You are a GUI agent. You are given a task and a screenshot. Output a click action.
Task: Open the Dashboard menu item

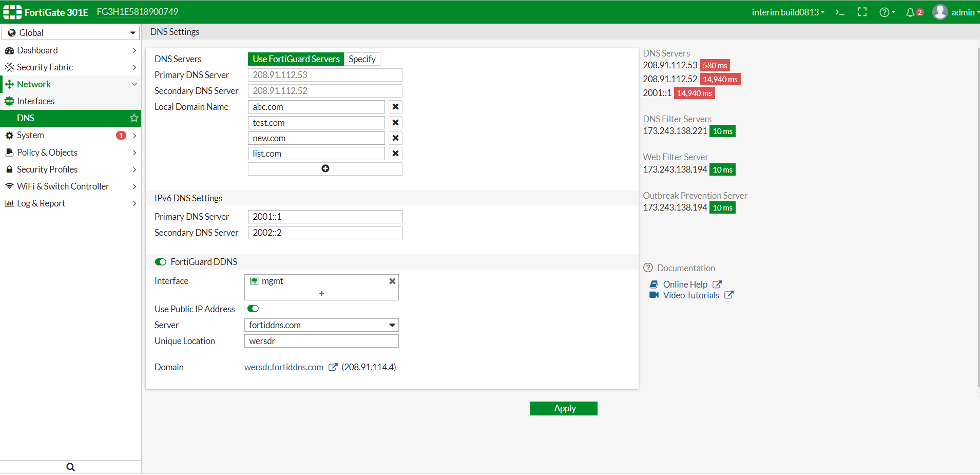71,50
